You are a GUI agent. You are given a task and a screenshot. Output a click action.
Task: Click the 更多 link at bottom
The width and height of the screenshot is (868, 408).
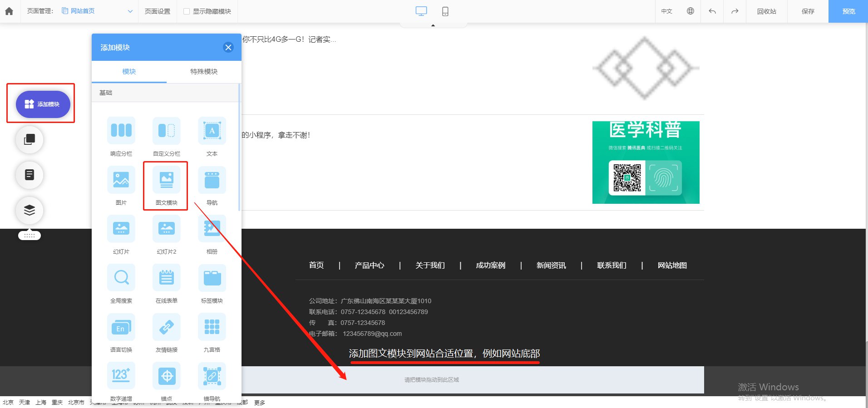260,403
